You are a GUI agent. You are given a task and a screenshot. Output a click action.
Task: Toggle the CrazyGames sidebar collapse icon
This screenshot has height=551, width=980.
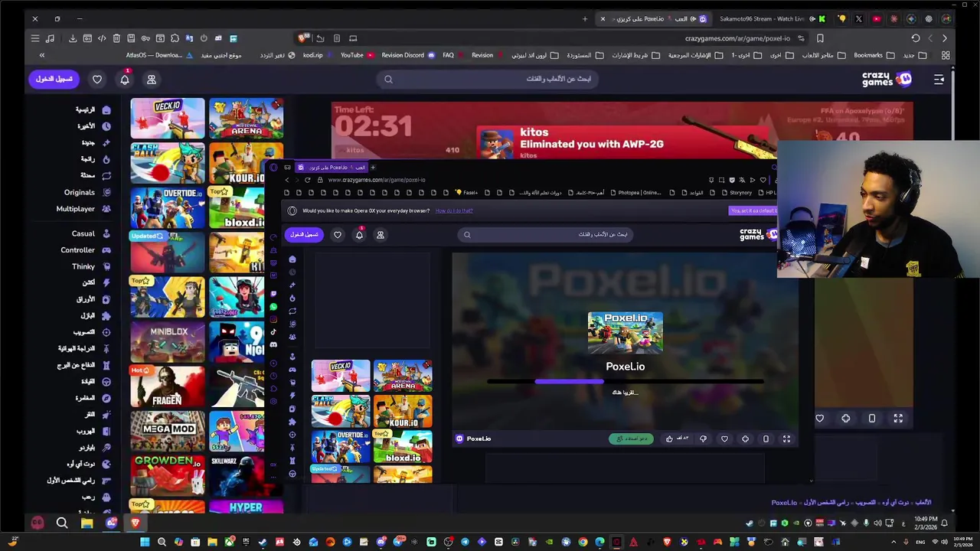pos(939,80)
